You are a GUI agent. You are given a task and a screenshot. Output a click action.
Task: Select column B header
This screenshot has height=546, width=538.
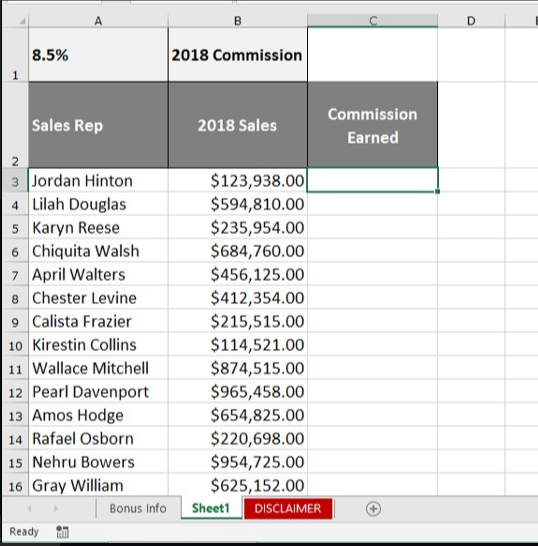[x=238, y=21]
